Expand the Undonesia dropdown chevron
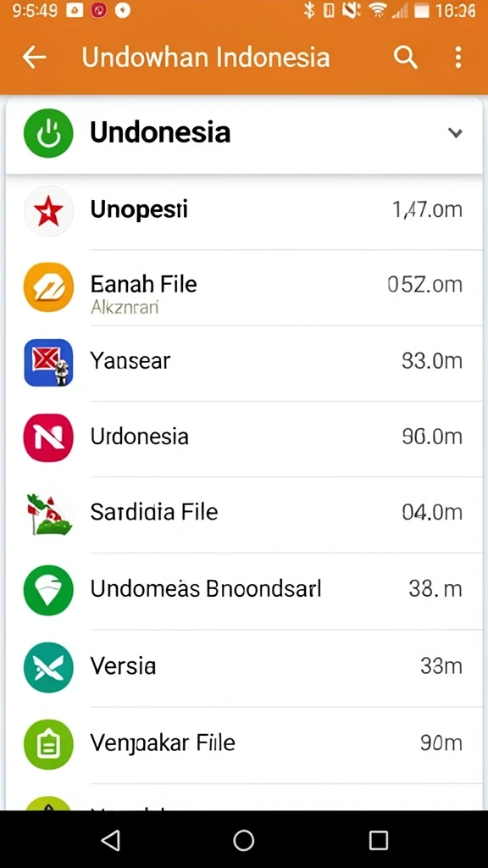The width and height of the screenshot is (488, 868). point(455,133)
